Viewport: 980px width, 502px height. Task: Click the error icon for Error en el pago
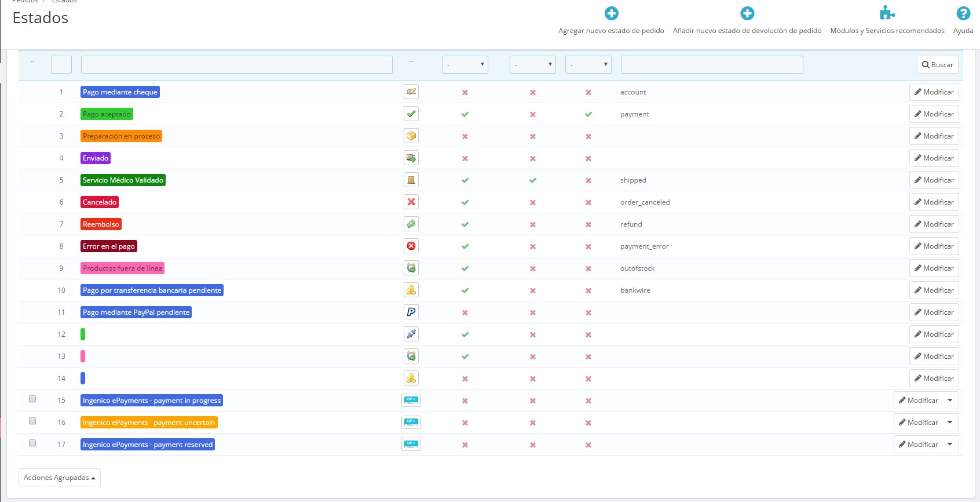coord(411,246)
